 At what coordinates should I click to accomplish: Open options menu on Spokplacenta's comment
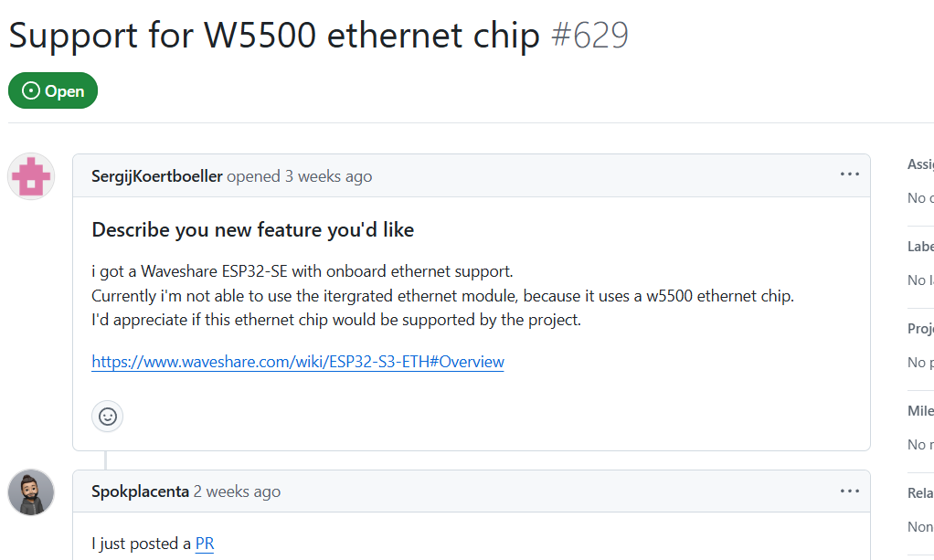point(849,491)
